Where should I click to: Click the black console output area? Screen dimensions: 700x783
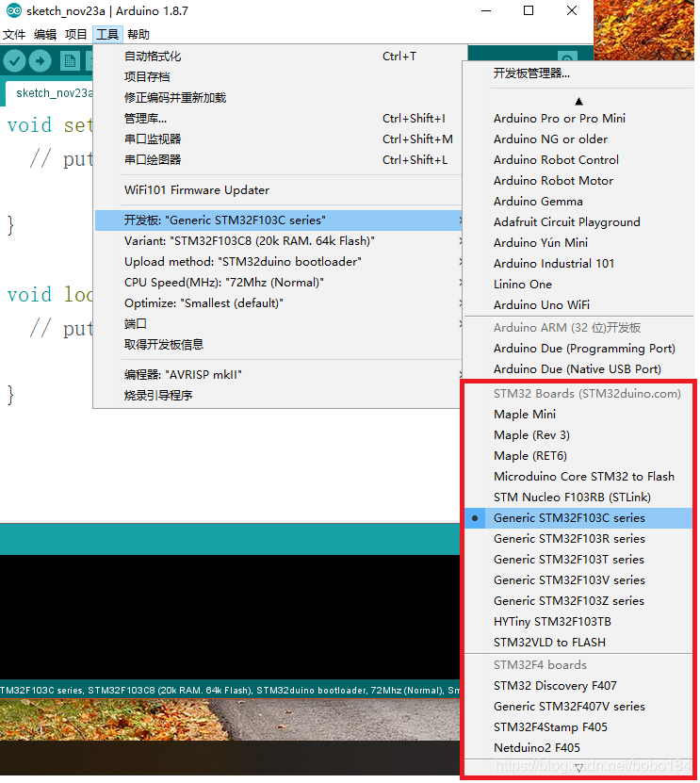click(x=230, y=617)
